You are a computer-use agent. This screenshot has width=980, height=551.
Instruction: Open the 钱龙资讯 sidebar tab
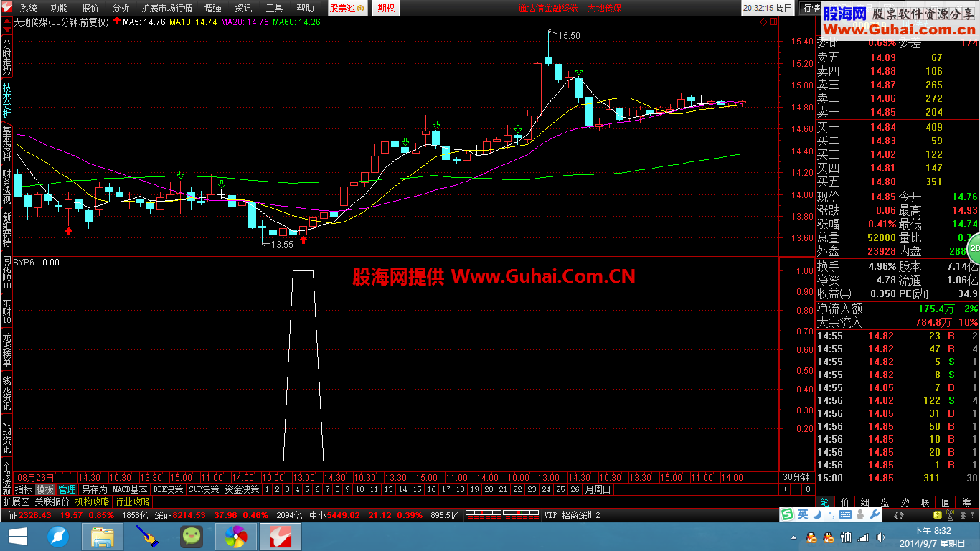point(6,392)
